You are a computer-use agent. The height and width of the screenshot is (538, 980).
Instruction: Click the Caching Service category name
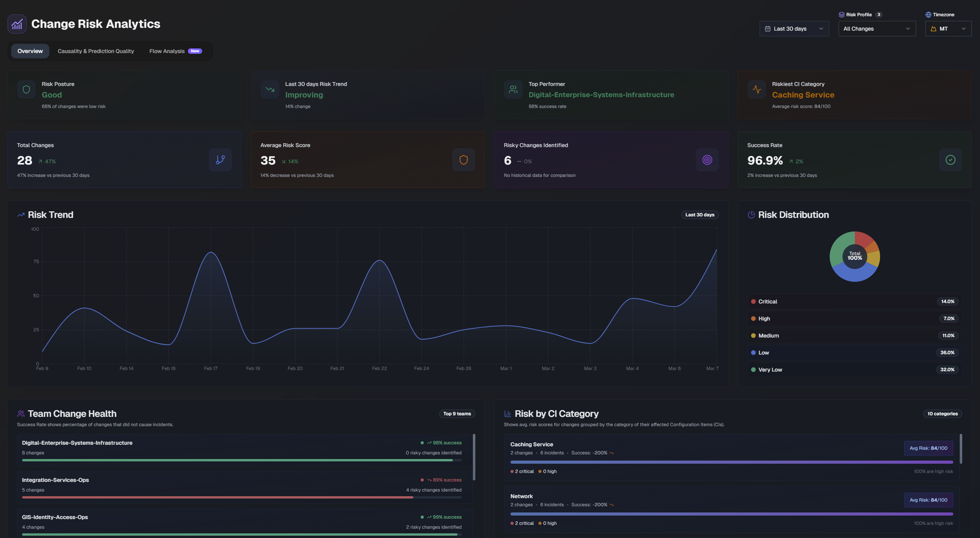531,444
